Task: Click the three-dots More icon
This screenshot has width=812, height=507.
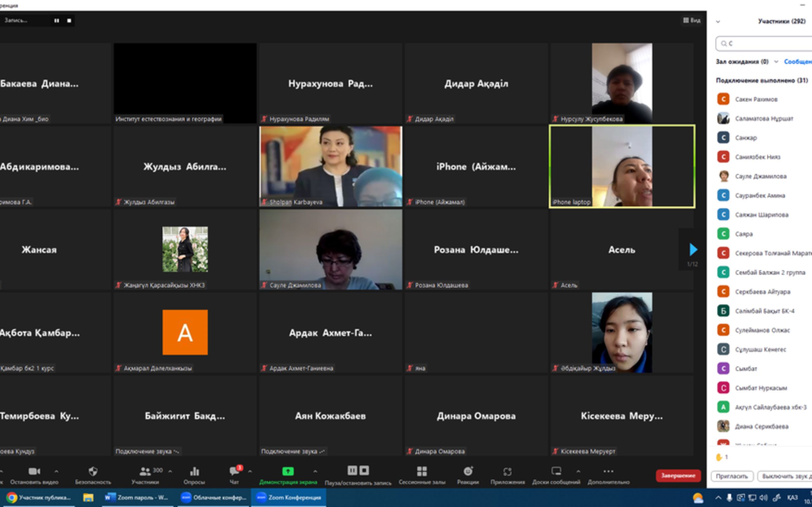Action: pyautogui.click(x=608, y=472)
